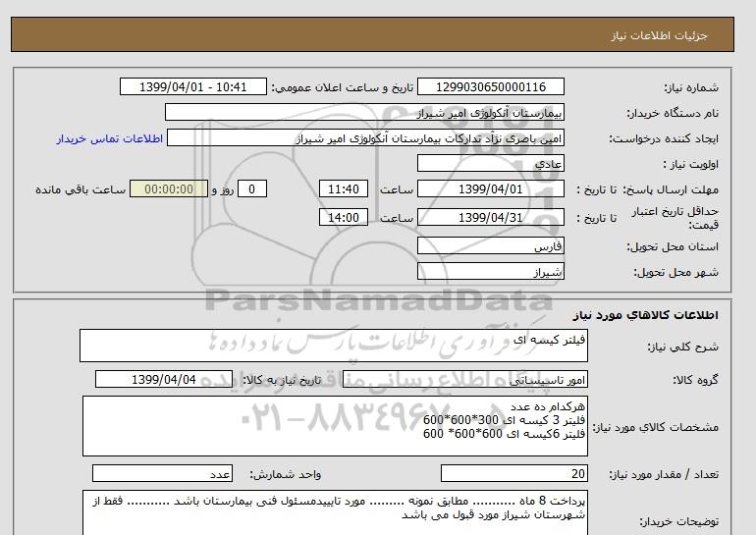The width and height of the screenshot is (756, 535).
Task: Click the quantity field showing 20
Action: (513, 474)
